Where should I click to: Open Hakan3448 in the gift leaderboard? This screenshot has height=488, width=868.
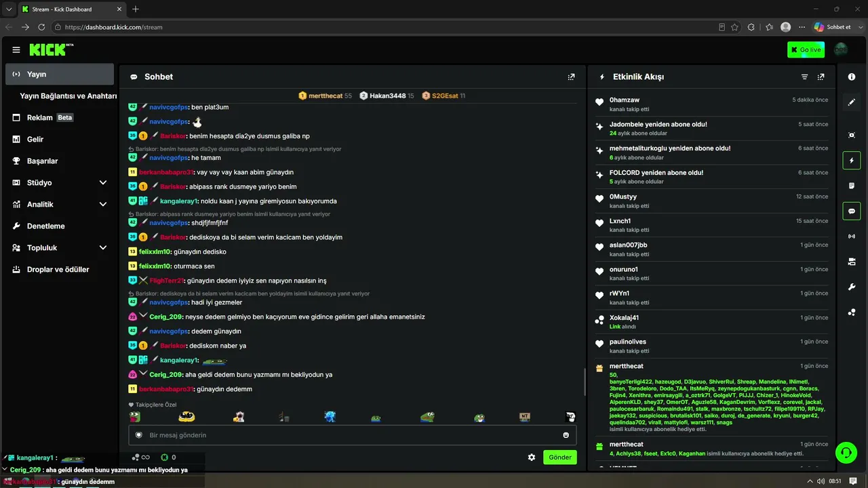pyautogui.click(x=387, y=96)
